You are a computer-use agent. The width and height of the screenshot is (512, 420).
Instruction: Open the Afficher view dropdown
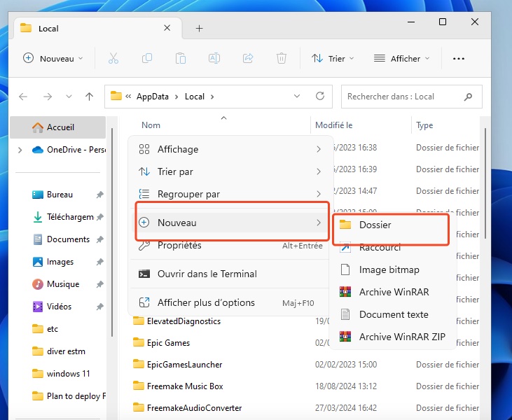[401, 58]
